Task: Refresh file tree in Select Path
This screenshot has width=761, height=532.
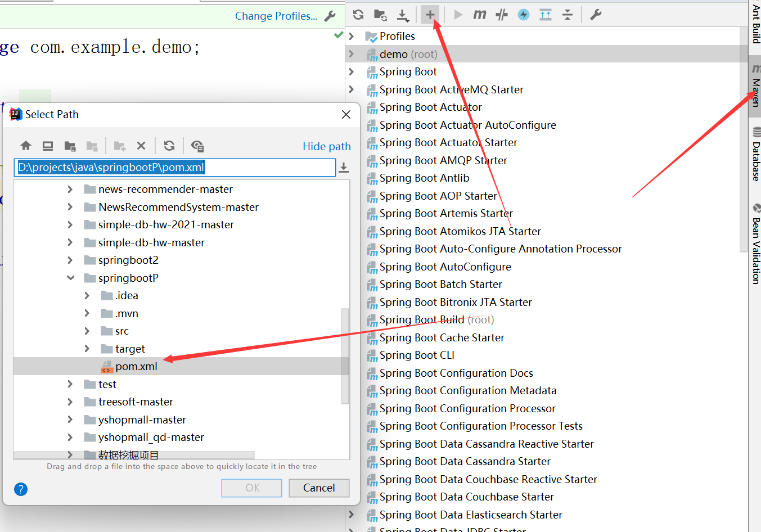Action: pos(169,146)
